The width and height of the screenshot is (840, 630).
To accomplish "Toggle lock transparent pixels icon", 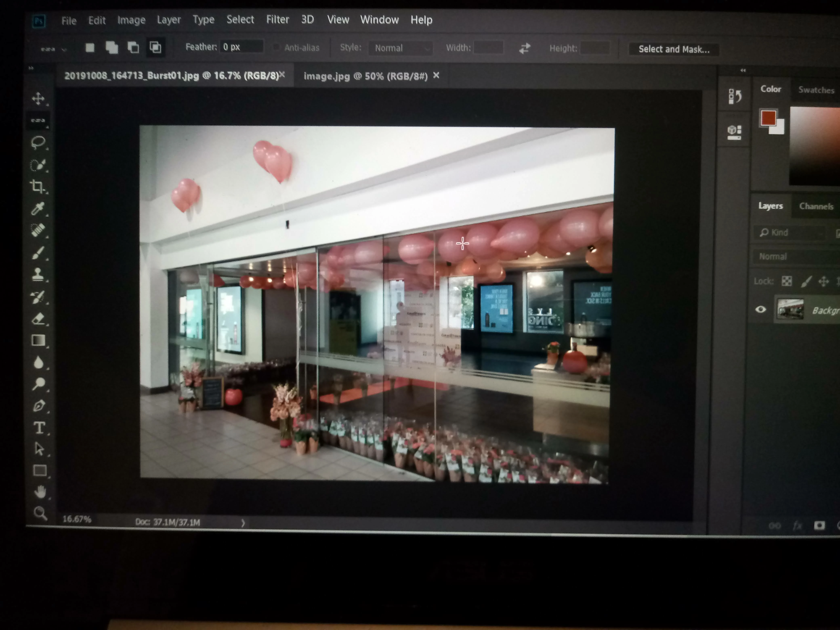I will pos(786,281).
